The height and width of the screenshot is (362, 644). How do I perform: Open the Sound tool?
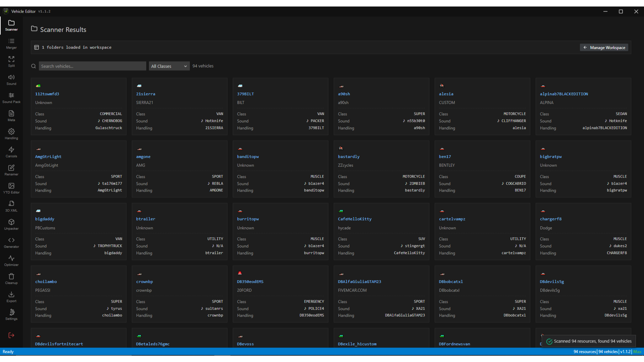coord(11,80)
